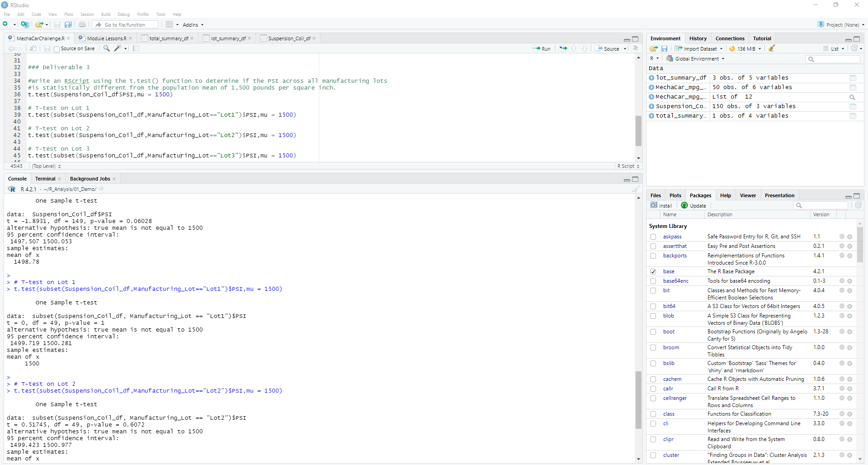The image size is (868, 465).
Task: Expand the lot_summary_df object details
Action: click(x=651, y=78)
